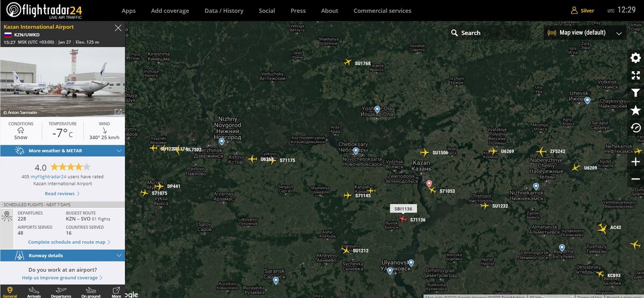Switch to the On ground tab
The image size is (644, 298).
tap(91, 292)
